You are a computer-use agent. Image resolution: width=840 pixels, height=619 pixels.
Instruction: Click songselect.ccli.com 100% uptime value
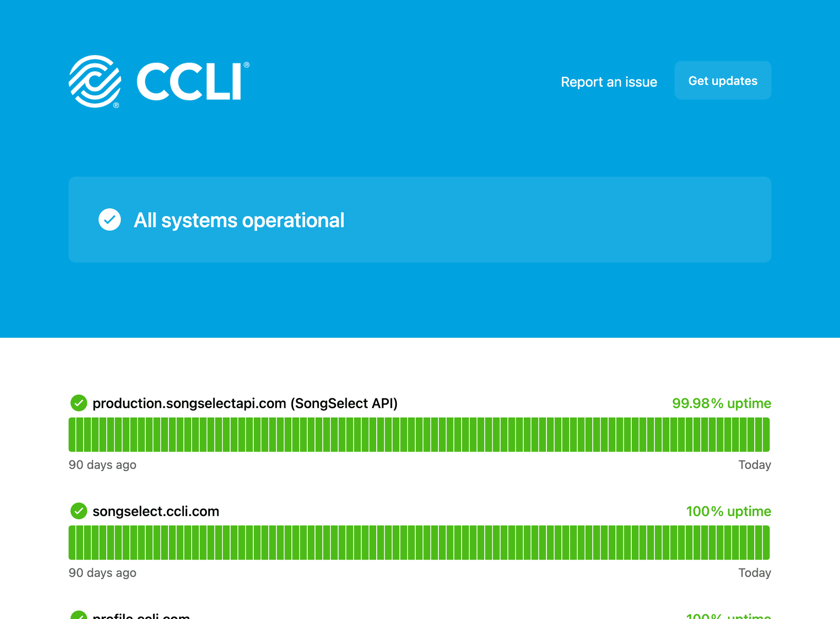click(x=728, y=511)
